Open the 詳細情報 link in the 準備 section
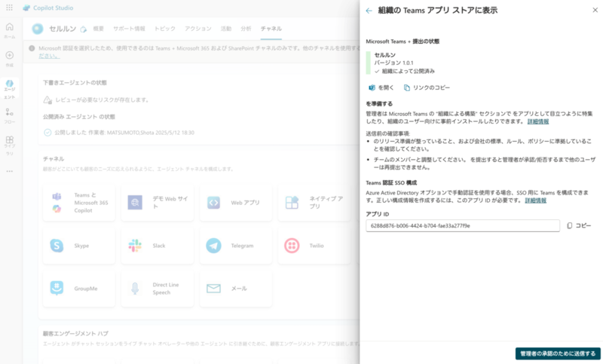This screenshot has height=364, width=603. tap(538, 121)
